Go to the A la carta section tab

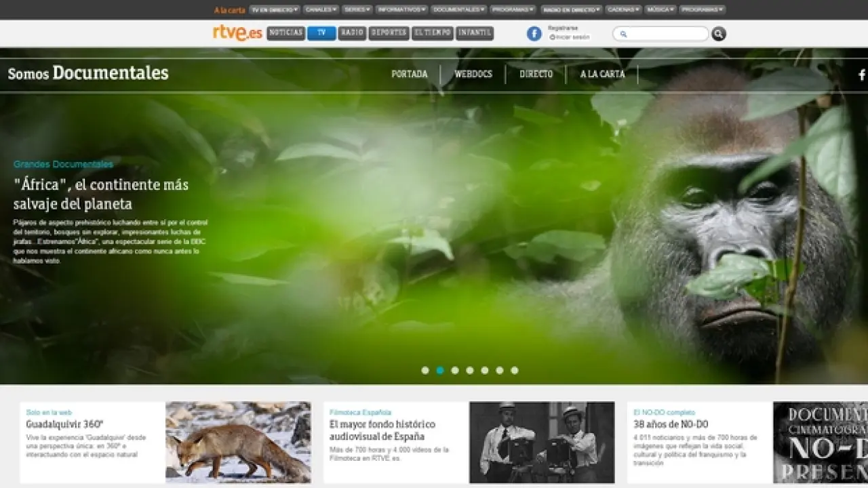[x=602, y=75]
